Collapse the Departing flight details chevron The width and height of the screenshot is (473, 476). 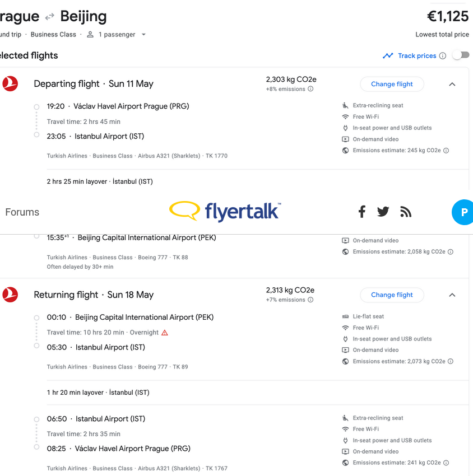tap(452, 84)
